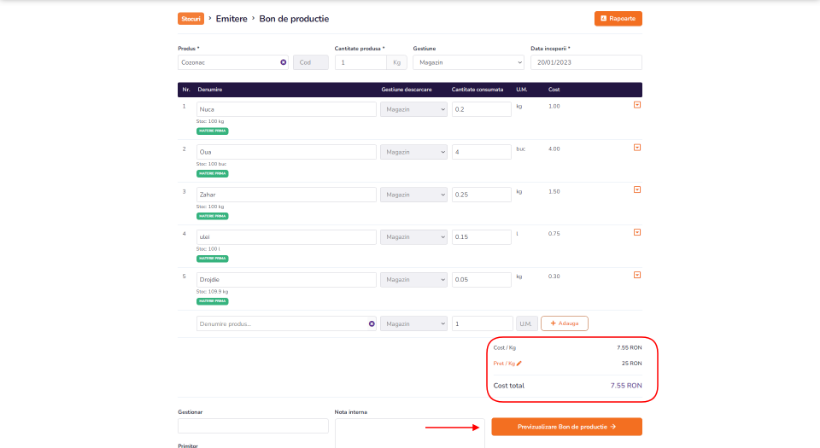Clear the Cozonac product selection icon
This screenshot has height=448, width=820.
coord(283,62)
